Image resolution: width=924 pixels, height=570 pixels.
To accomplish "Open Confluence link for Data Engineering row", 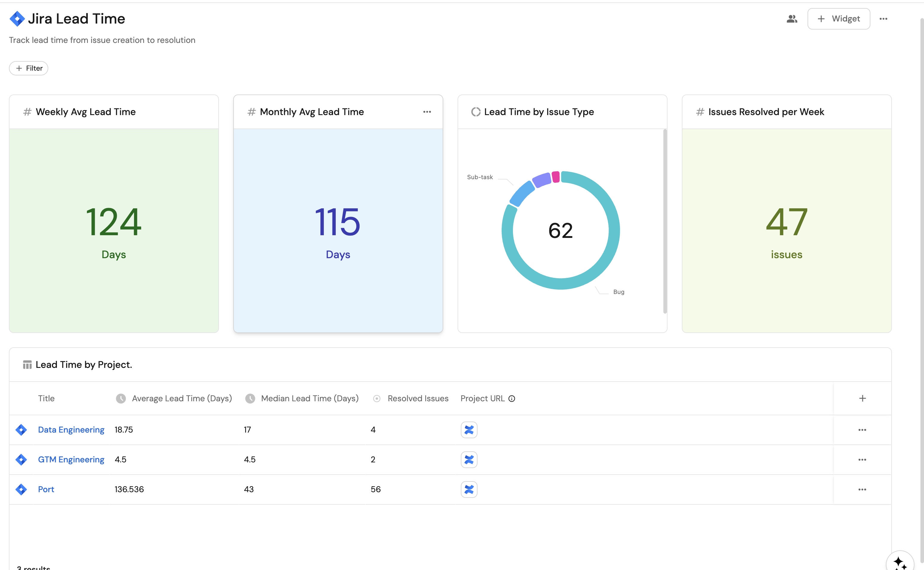I will click(x=469, y=430).
